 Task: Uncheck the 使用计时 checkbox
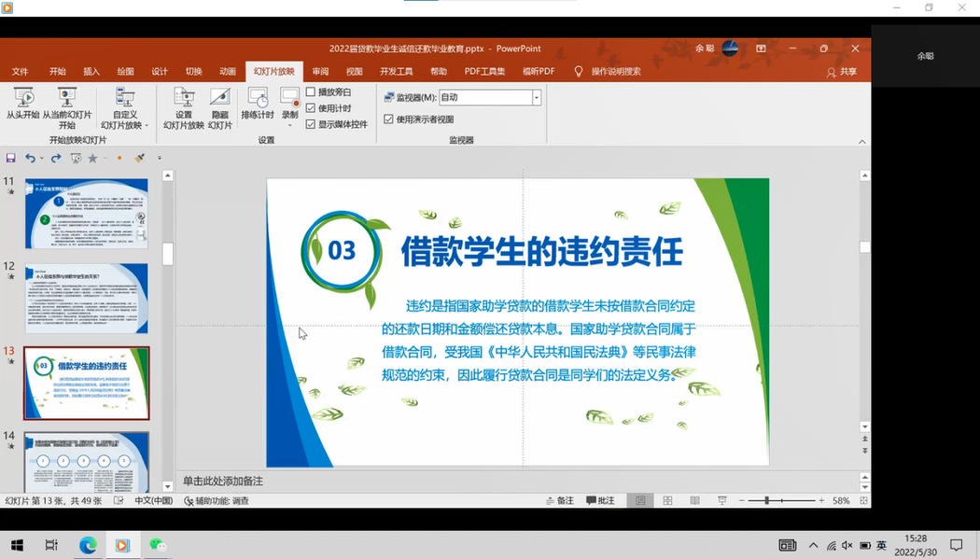click(x=311, y=108)
